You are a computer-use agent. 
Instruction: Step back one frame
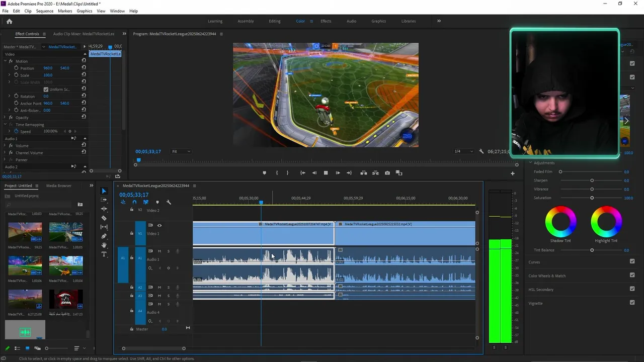(314, 173)
